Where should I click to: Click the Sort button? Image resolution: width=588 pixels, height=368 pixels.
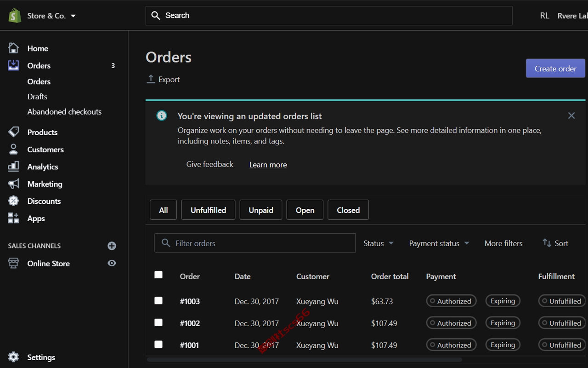[555, 243]
